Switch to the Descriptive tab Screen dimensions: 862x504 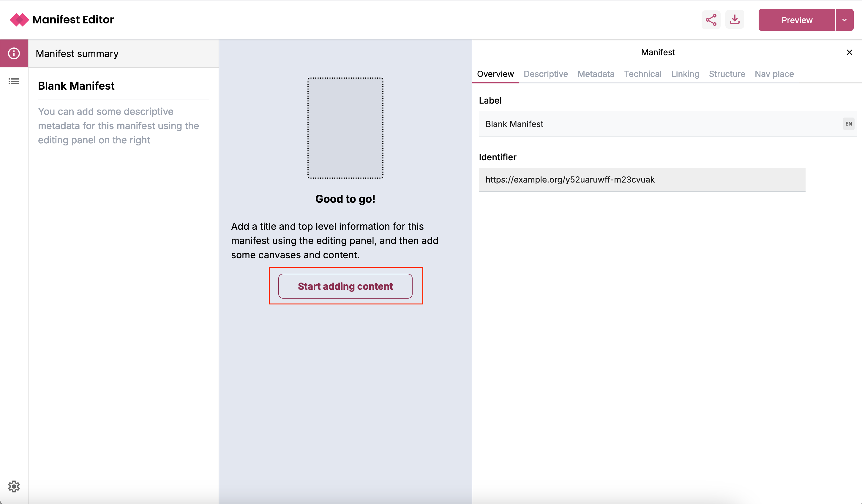[545, 74]
